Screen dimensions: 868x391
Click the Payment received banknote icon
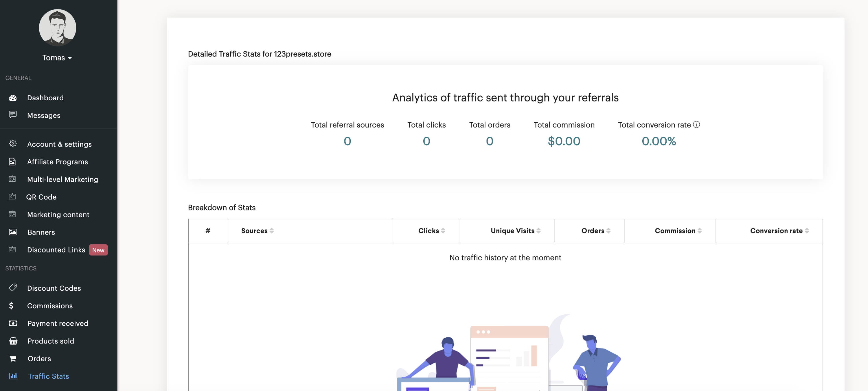(x=13, y=323)
